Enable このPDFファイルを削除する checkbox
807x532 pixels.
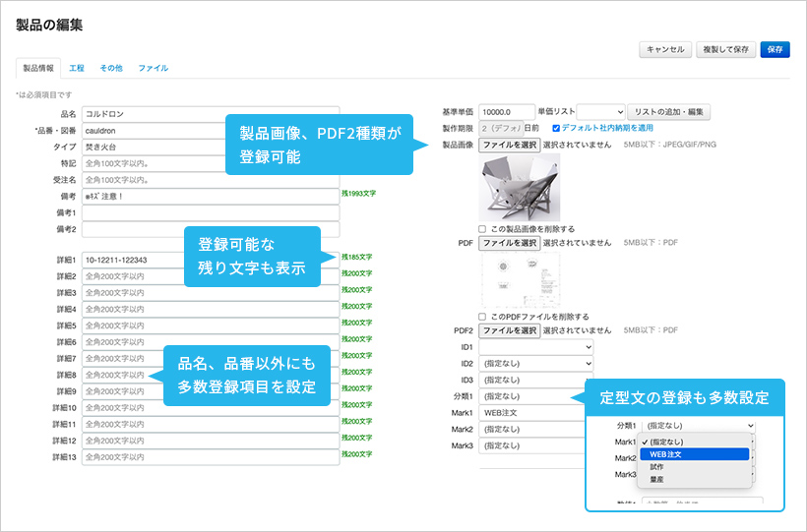(x=482, y=317)
